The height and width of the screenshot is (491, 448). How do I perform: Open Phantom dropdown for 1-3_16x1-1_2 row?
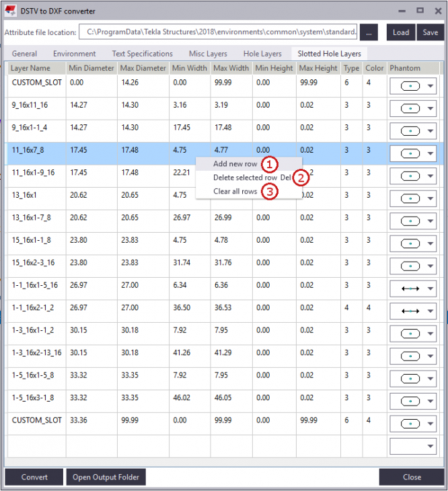tap(413, 334)
